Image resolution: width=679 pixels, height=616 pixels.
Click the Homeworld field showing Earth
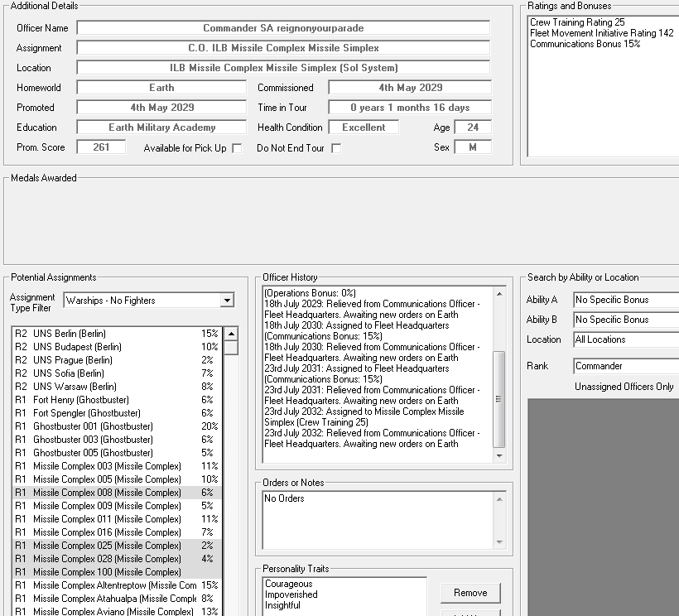coord(161,88)
